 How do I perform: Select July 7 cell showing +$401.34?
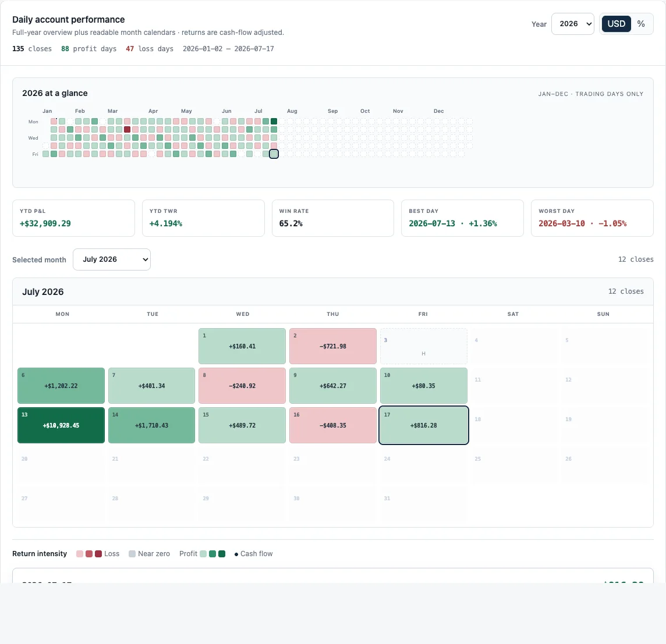tap(151, 386)
